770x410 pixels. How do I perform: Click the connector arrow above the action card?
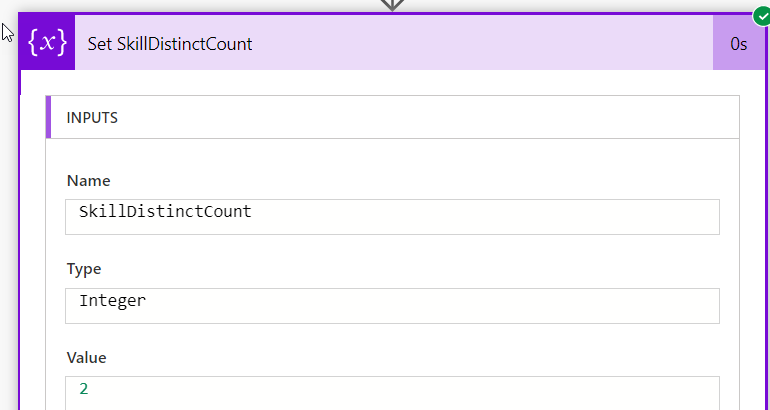click(392, 5)
